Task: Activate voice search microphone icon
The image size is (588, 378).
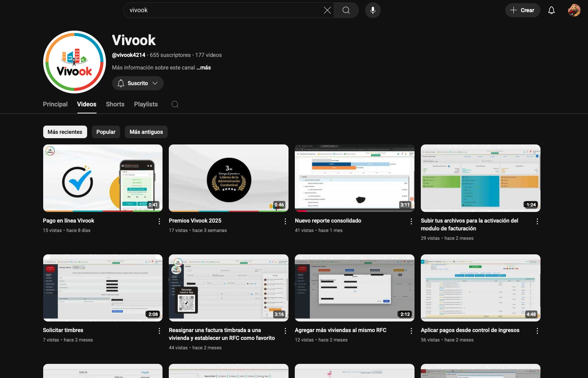Action: click(373, 10)
